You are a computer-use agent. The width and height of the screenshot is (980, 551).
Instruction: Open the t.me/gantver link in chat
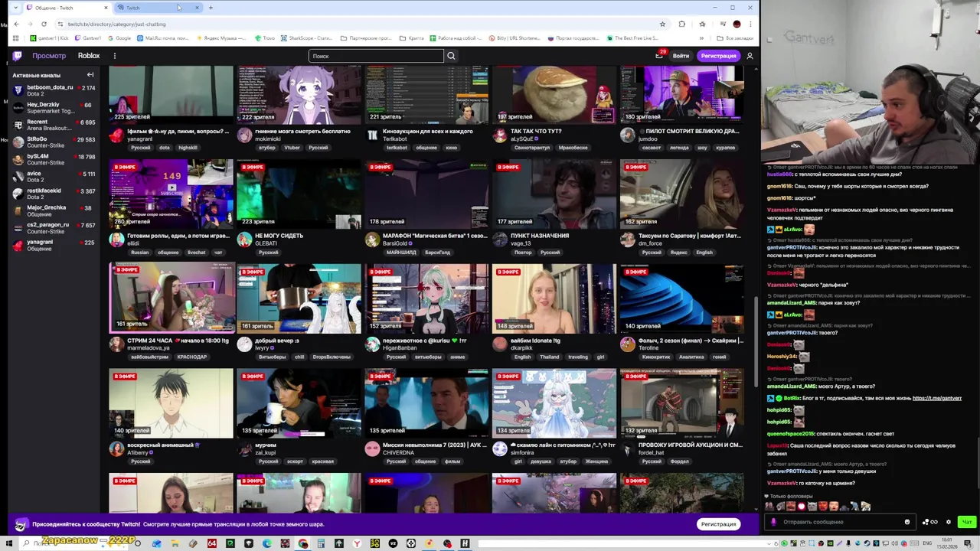(x=936, y=398)
